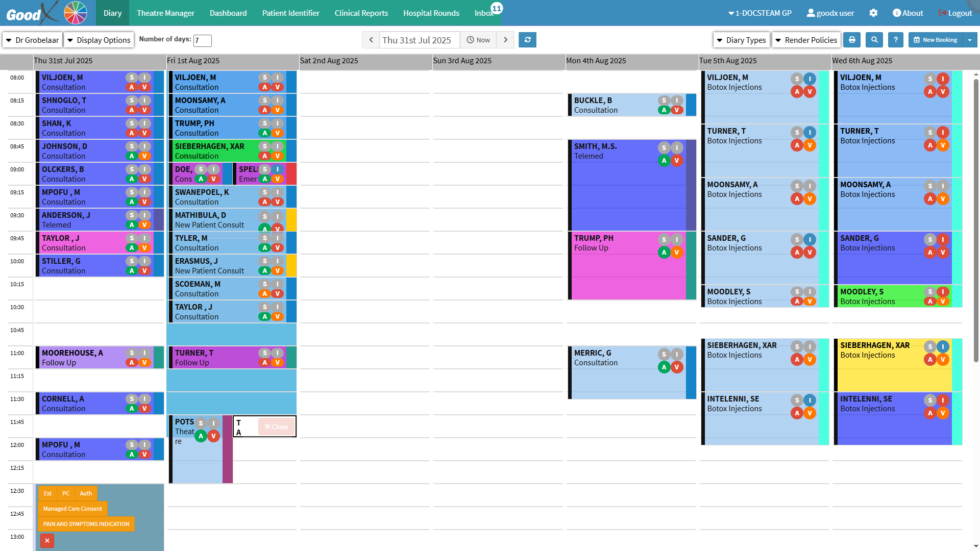The image size is (980, 551).
Task: Open the Clinical Reports tab
Action: pyautogui.click(x=361, y=13)
